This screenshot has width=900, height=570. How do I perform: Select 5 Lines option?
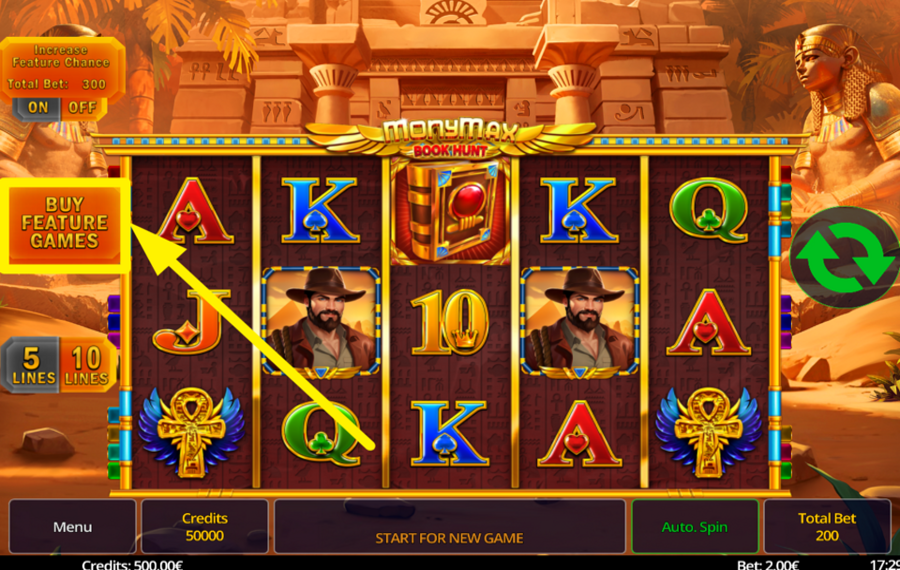tap(32, 365)
